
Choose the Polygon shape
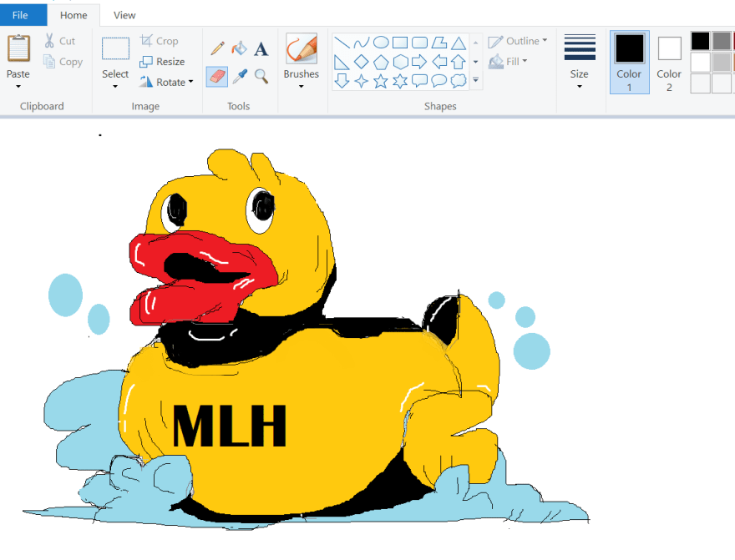[439, 43]
